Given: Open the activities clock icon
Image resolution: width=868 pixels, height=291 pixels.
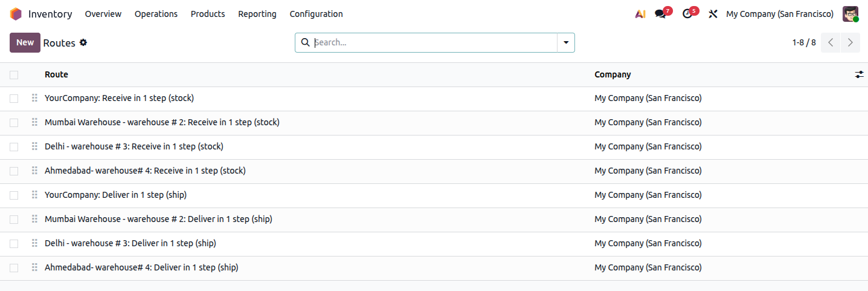Looking at the screenshot, I should (687, 14).
